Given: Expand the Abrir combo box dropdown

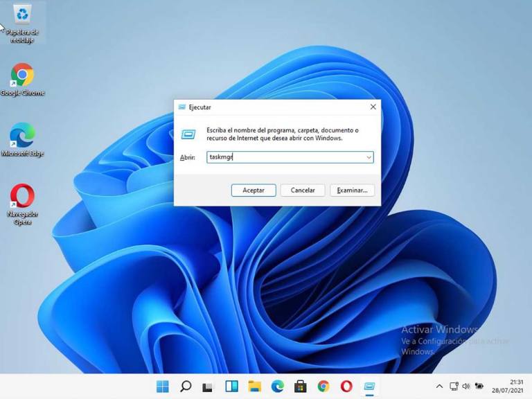Looking at the screenshot, I should (x=369, y=157).
